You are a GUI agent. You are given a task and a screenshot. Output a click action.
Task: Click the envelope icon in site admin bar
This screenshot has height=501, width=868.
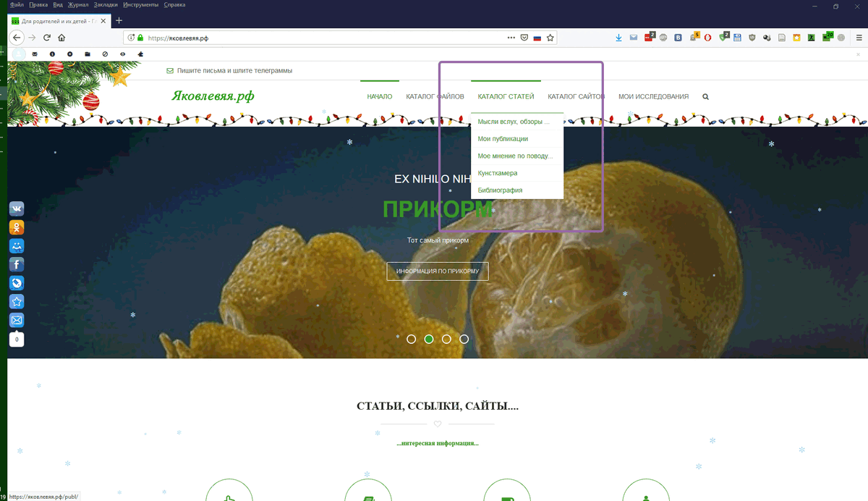click(x=35, y=54)
